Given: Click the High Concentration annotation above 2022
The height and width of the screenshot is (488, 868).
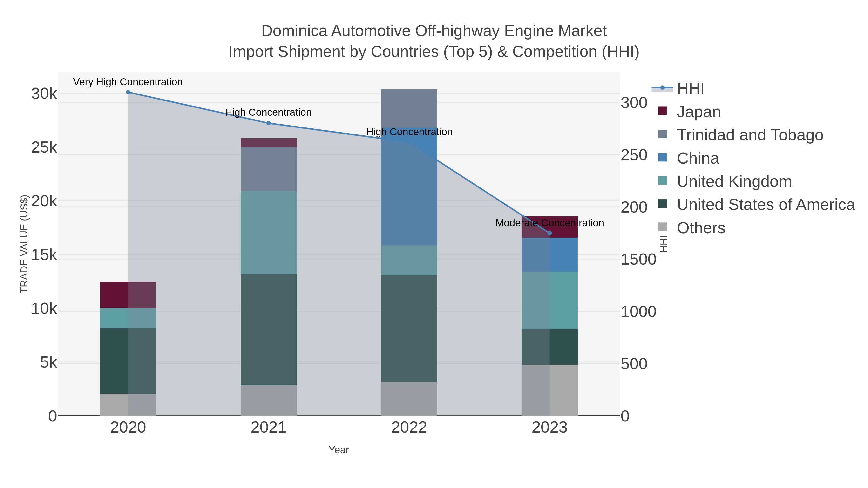Looking at the screenshot, I should pyautogui.click(x=409, y=132).
